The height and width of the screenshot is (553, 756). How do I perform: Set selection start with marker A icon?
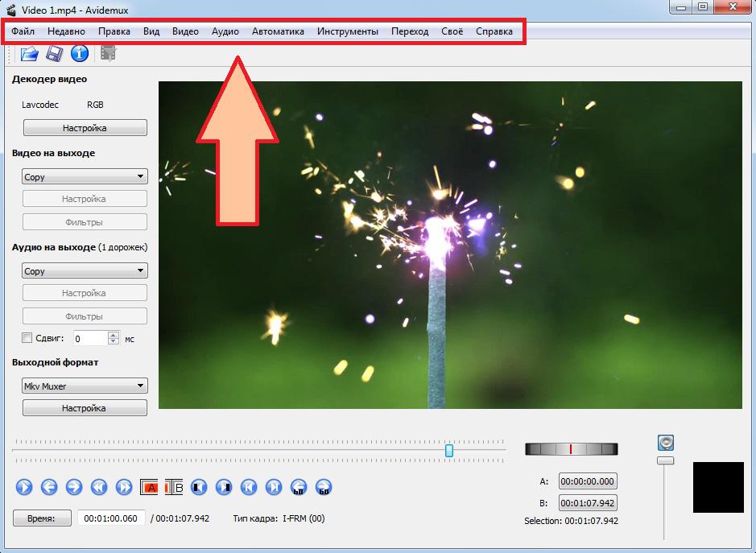pos(150,487)
